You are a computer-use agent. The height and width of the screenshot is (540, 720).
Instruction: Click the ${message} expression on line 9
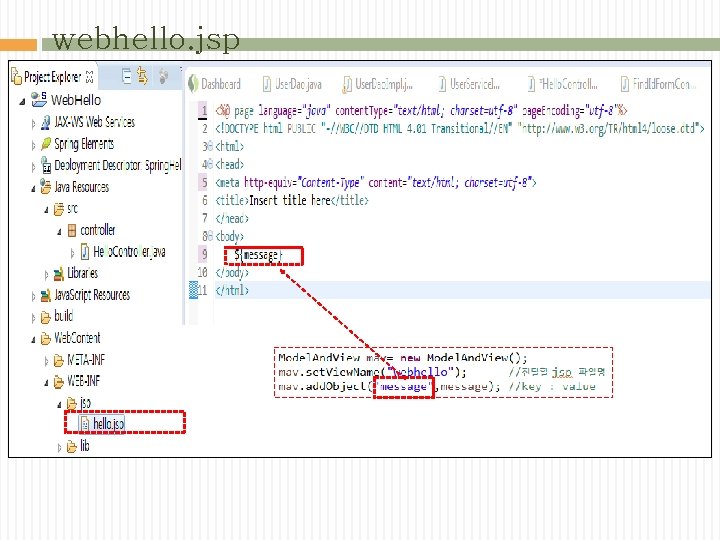pyautogui.click(x=258, y=254)
